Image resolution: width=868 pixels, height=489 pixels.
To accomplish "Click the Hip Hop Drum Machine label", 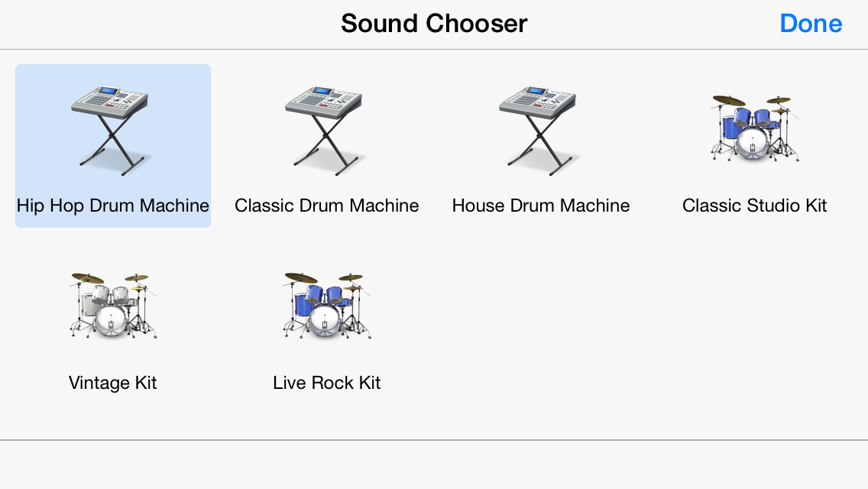I will point(113,206).
